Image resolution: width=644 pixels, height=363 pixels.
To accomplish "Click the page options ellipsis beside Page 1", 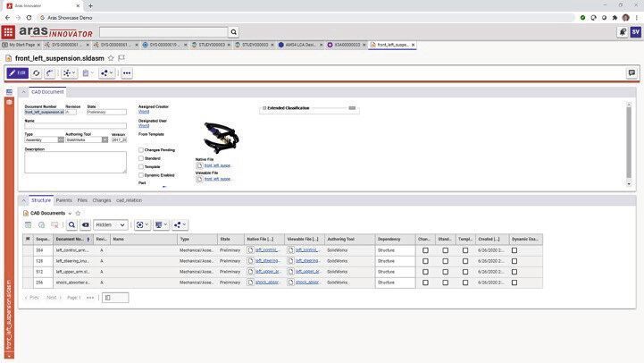I will 90,298.
